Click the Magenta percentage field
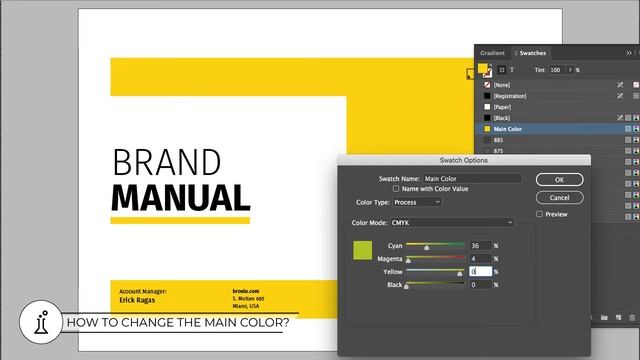 click(x=480, y=259)
